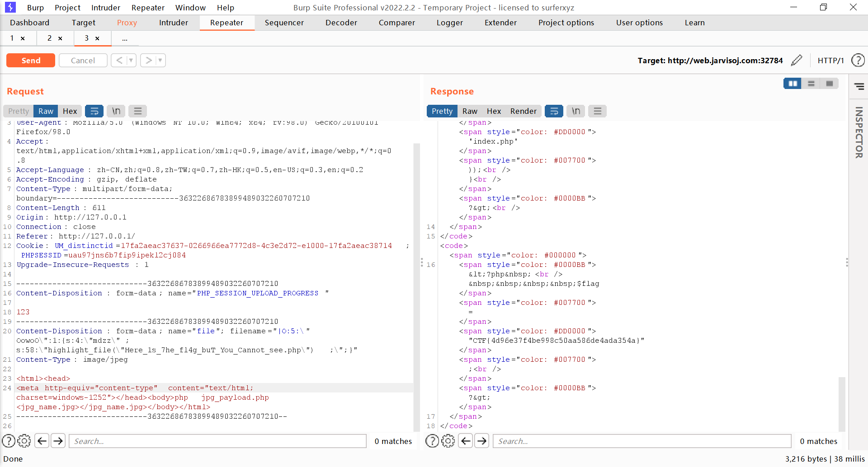Click the Content-Length header line
This screenshot has width=868, height=467.
click(x=61, y=208)
